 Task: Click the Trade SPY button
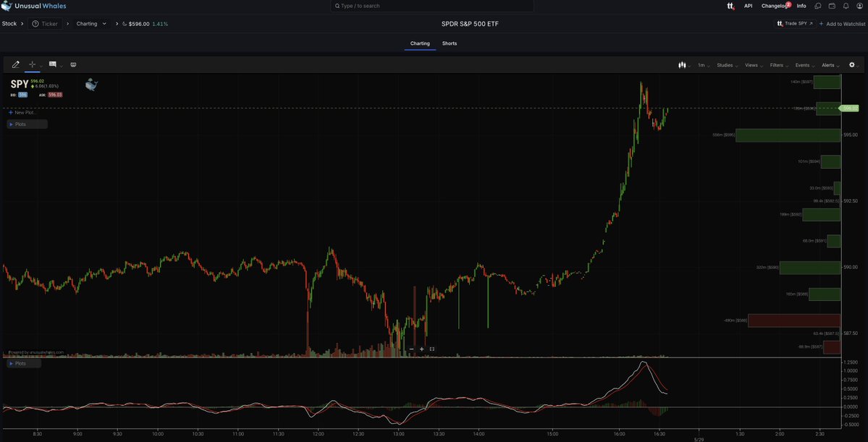795,24
